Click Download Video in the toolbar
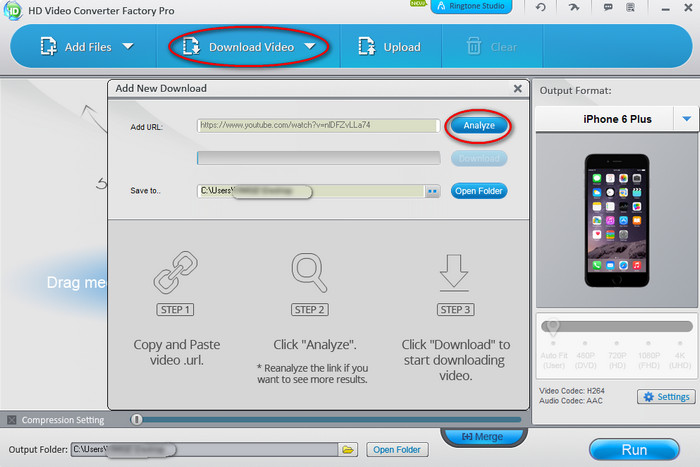700x467 pixels. (239, 46)
